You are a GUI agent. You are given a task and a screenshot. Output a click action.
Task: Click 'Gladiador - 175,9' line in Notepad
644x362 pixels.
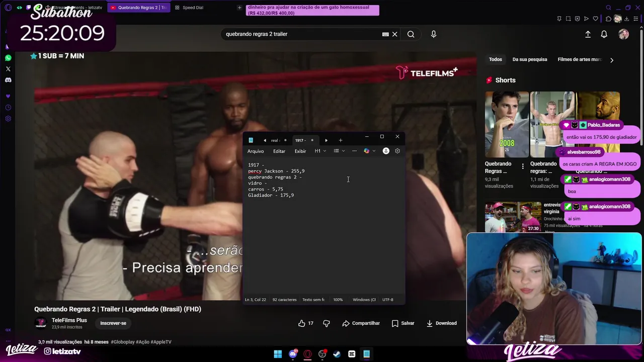pyautogui.click(x=271, y=195)
